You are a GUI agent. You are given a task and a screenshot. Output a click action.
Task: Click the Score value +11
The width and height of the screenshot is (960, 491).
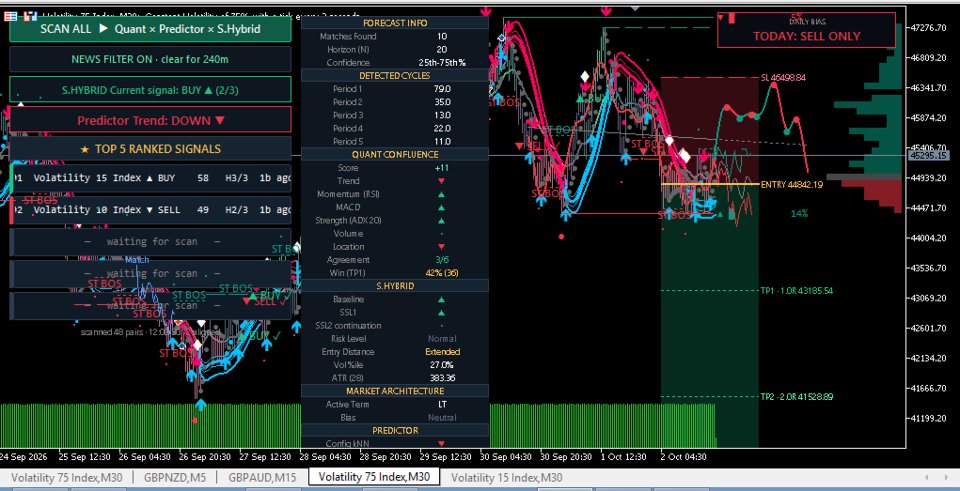(441, 168)
